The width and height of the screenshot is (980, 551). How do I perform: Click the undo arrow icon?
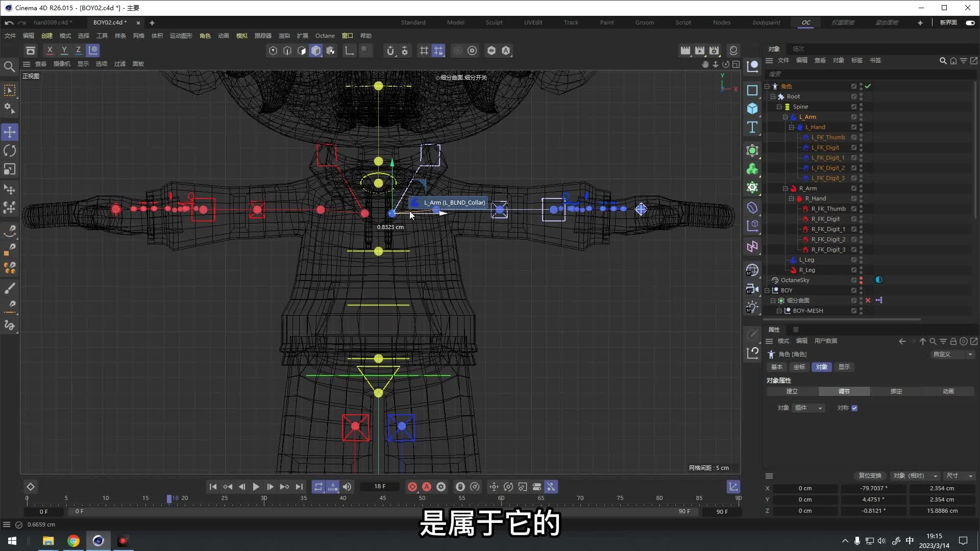9,22
